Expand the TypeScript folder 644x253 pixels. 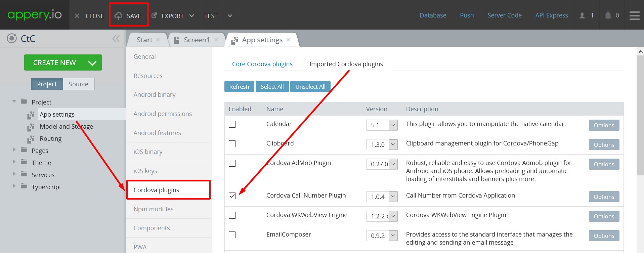tap(14, 186)
